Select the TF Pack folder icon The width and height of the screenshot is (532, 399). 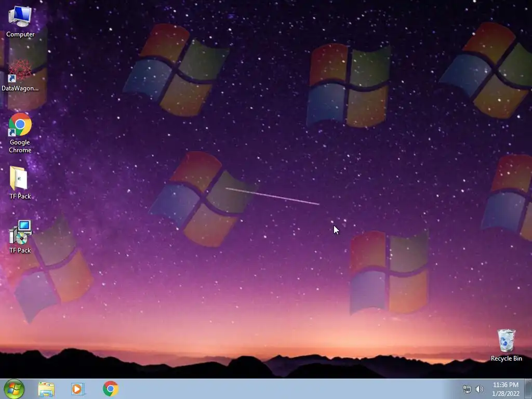[x=20, y=183]
